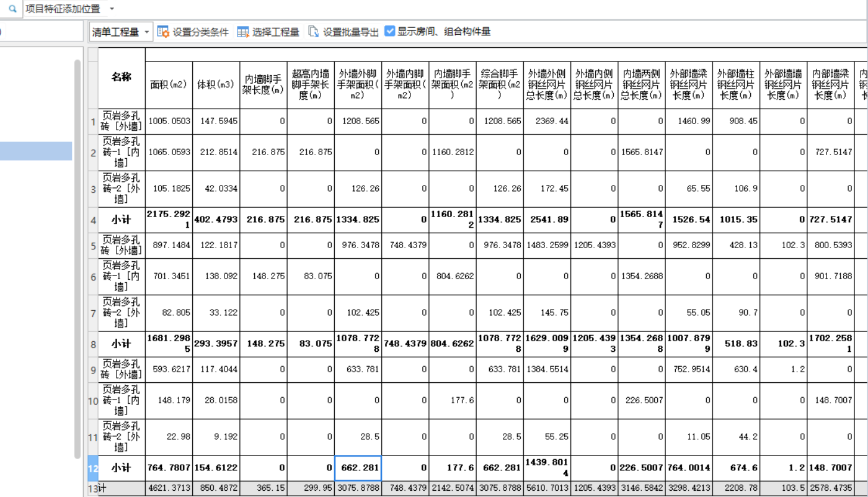Select cell value 748.4379 in row 5
Image resolution: width=868 pixels, height=497 pixels.
pyautogui.click(x=404, y=246)
